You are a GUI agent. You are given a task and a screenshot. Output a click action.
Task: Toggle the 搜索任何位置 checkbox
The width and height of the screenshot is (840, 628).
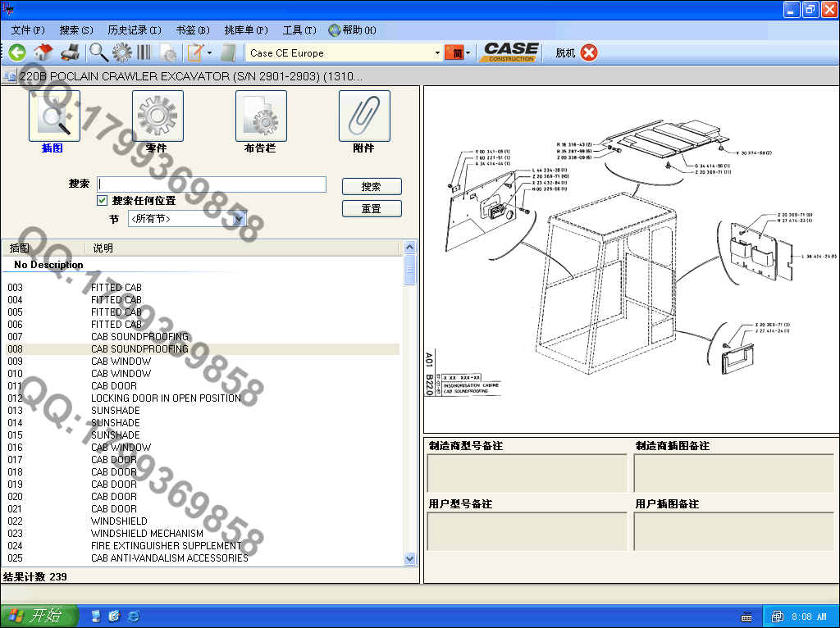click(x=103, y=201)
